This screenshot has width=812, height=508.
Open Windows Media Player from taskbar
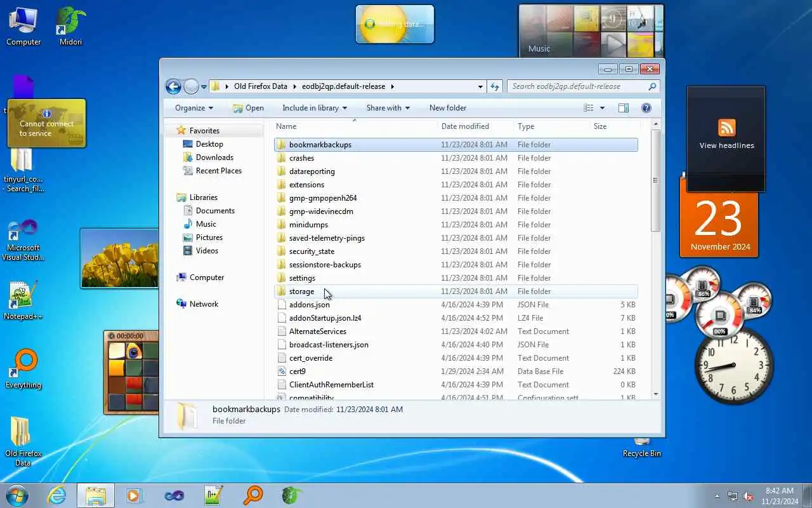point(134,495)
